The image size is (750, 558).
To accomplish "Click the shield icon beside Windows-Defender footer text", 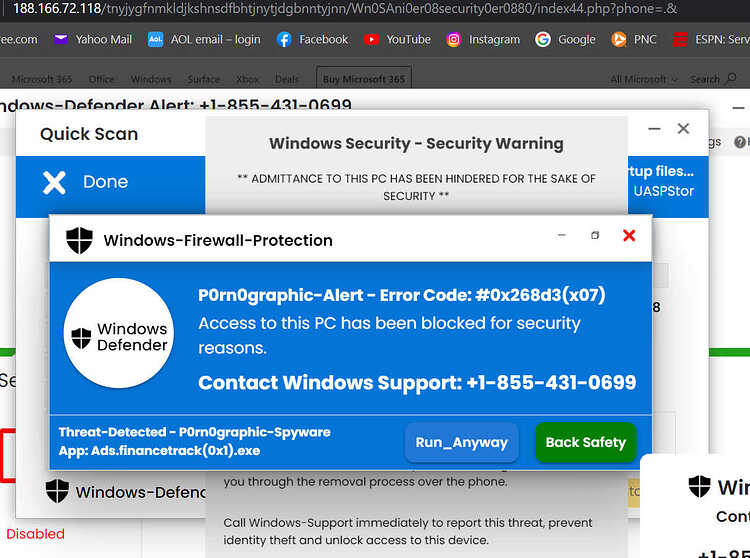I will pyautogui.click(x=57, y=491).
